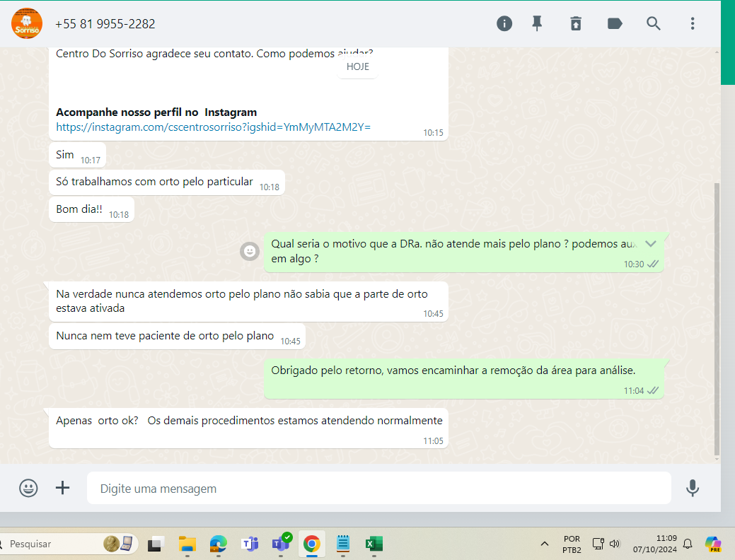This screenshot has width=735, height=560.
Task: Open Teams icon with green check badge
Action: 282,542
